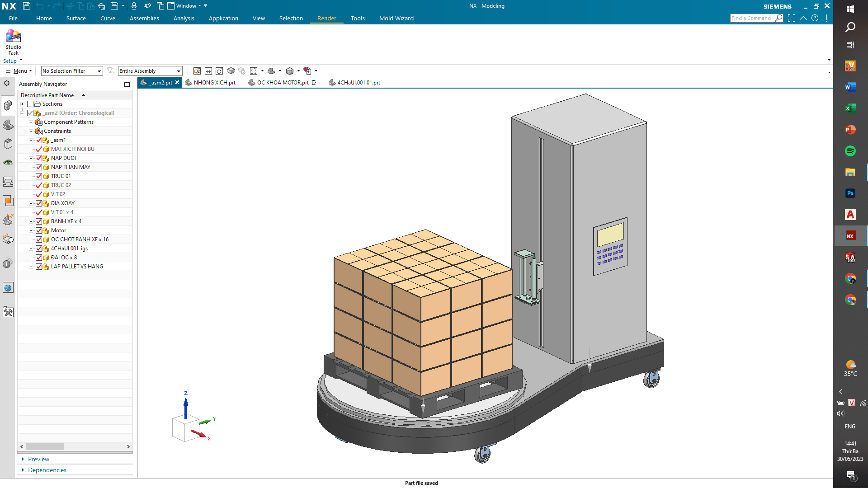868x488 pixels.
Task: Click the voice microphone icon in title bar
Action: coord(134,6)
